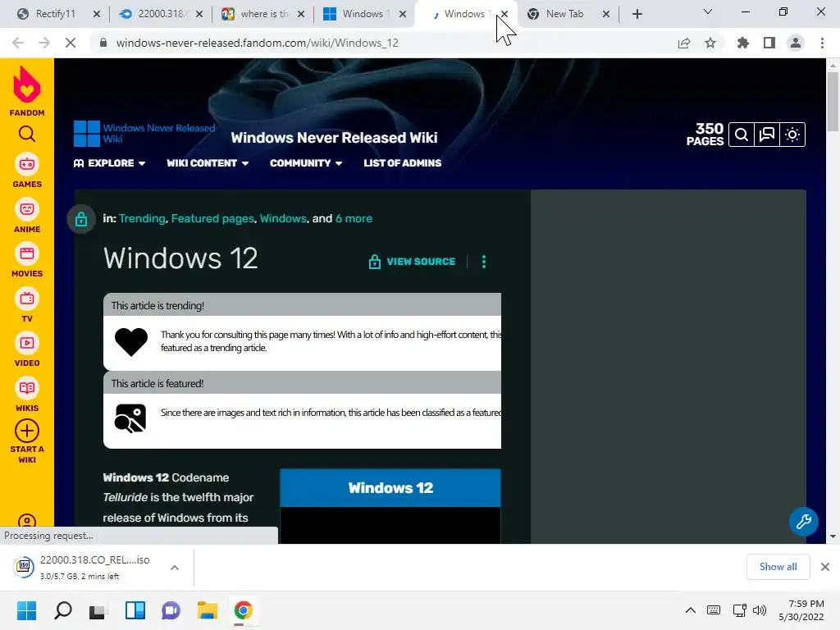This screenshot has width=840, height=630.
Task: Click the wiki header search button
Action: [742, 135]
